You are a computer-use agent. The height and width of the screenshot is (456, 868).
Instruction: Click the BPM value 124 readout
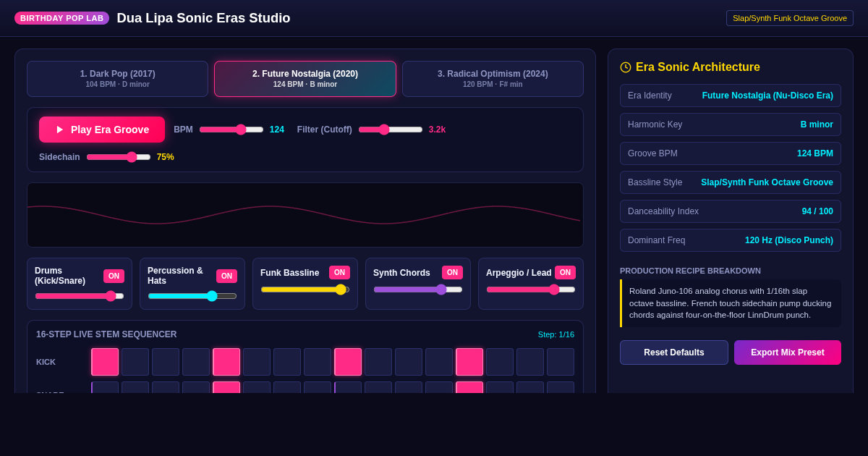[277, 130]
